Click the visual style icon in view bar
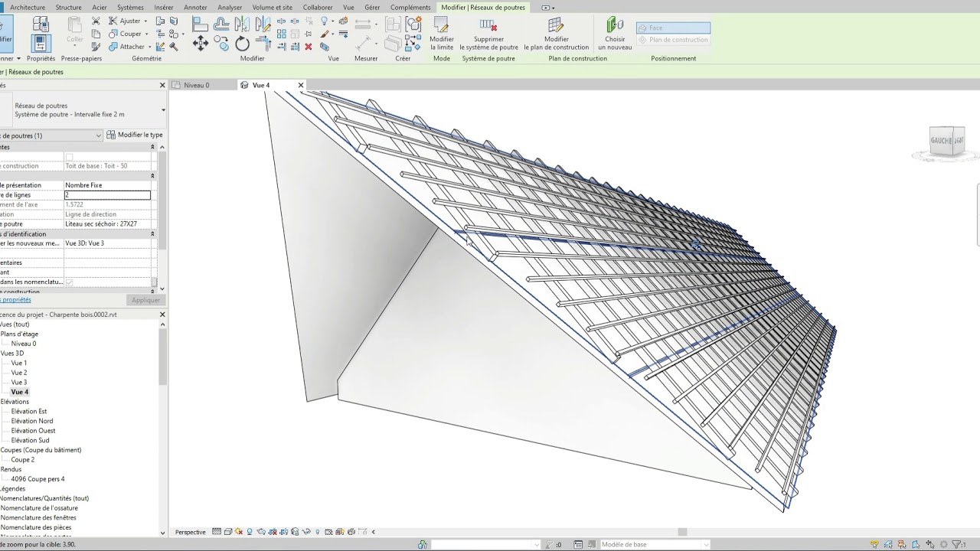The width and height of the screenshot is (980, 551). tap(228, 532)
